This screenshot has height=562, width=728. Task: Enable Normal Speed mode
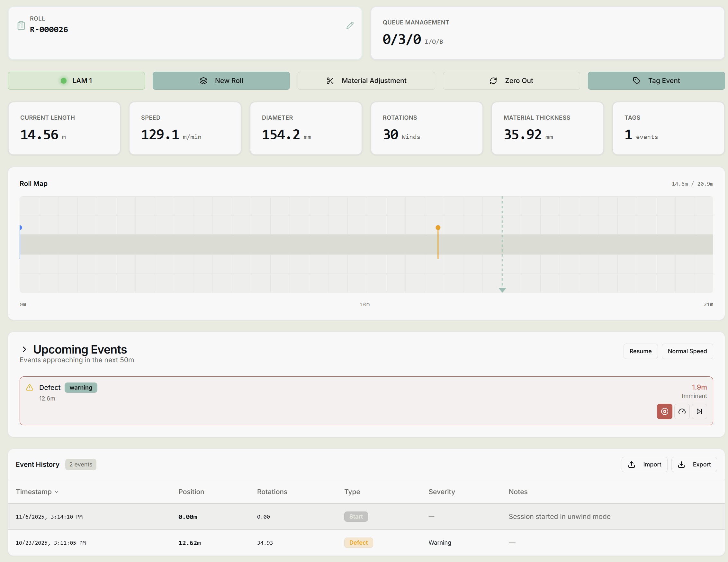coord(687,351)
